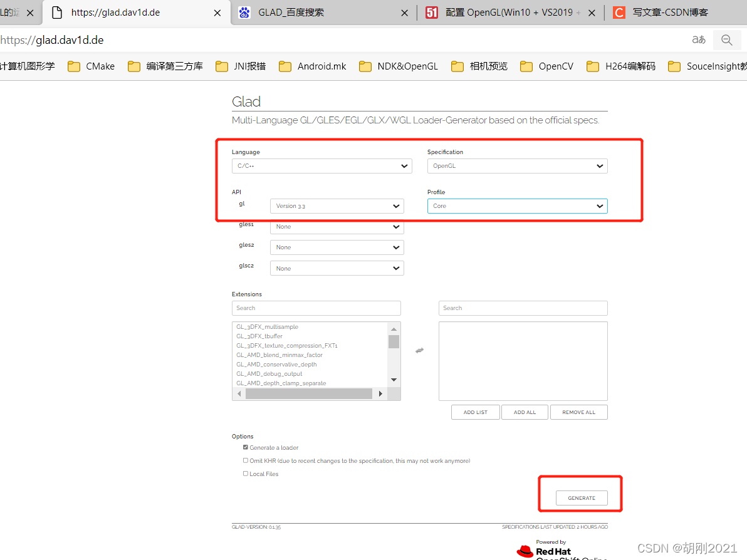Screen dimensions: 747x560
Task: Open the CMake bookmark folder
Action: [x=91, y=66]
